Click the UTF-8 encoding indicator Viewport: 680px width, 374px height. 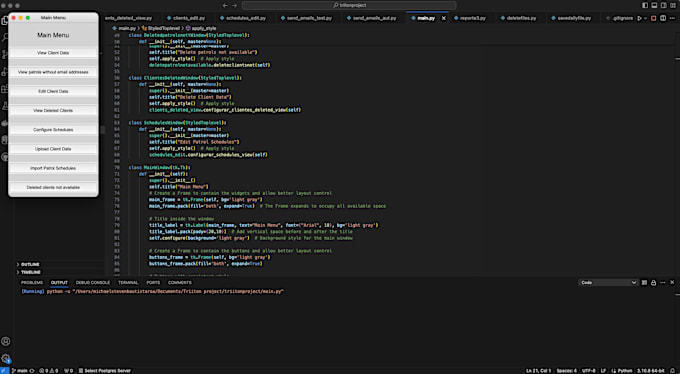pos(588,371)
